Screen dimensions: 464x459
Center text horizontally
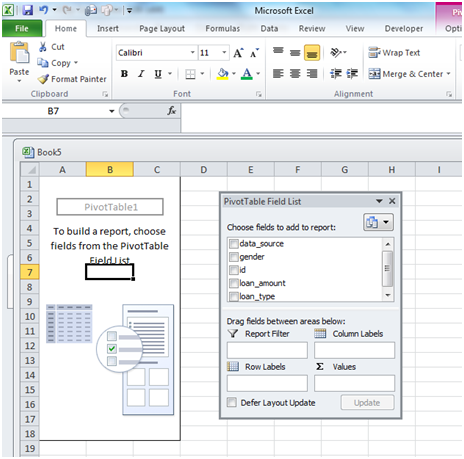(295, 73)
